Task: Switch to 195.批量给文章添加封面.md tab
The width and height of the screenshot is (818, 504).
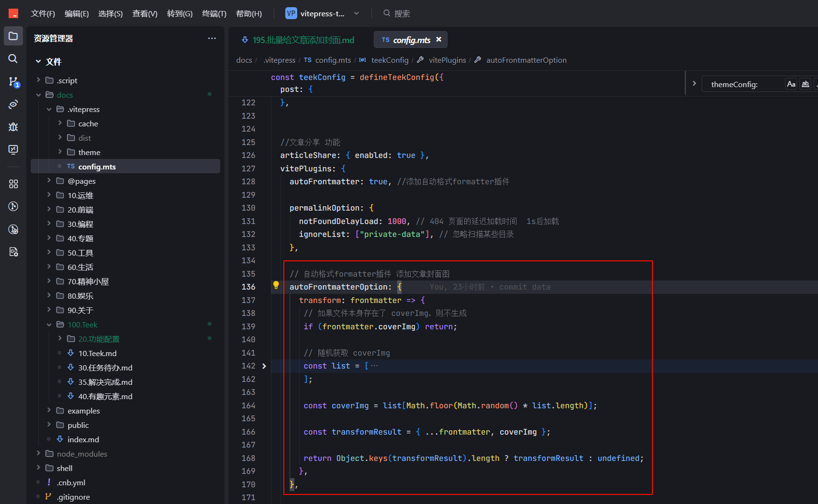Action: coord(298,40)
